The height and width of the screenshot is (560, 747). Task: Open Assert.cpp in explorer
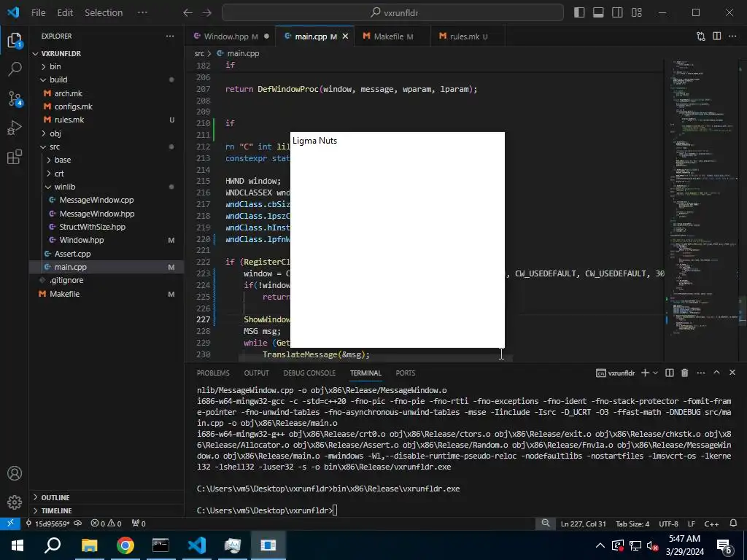(72, 254)
